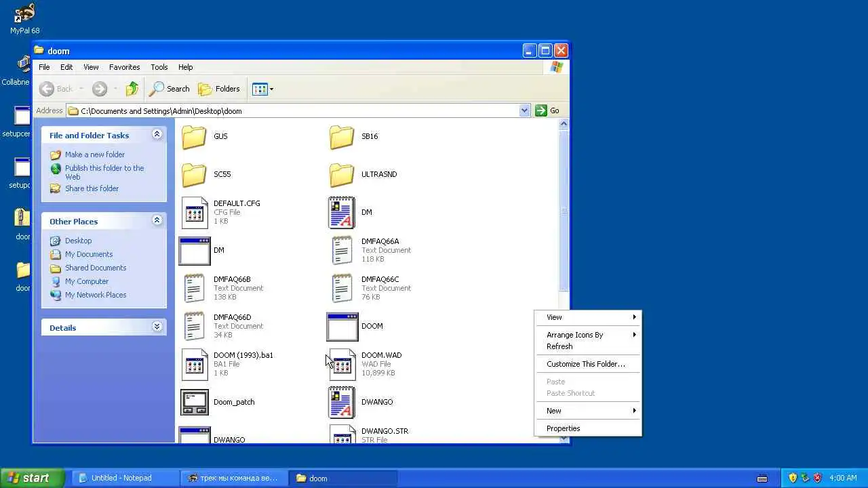Toggle the Folders pane
Image resolution: width=868 pixels, height=488 pixels.
[219, 89]
